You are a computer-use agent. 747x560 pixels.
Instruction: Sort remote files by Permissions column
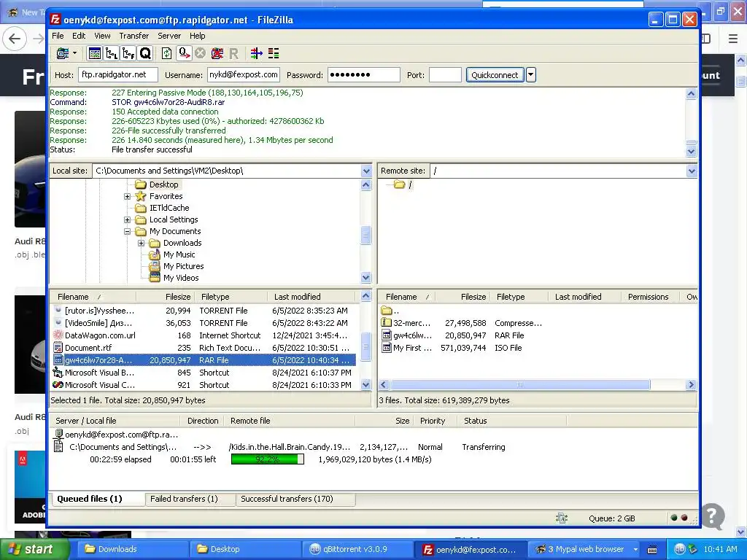point(650,297)
